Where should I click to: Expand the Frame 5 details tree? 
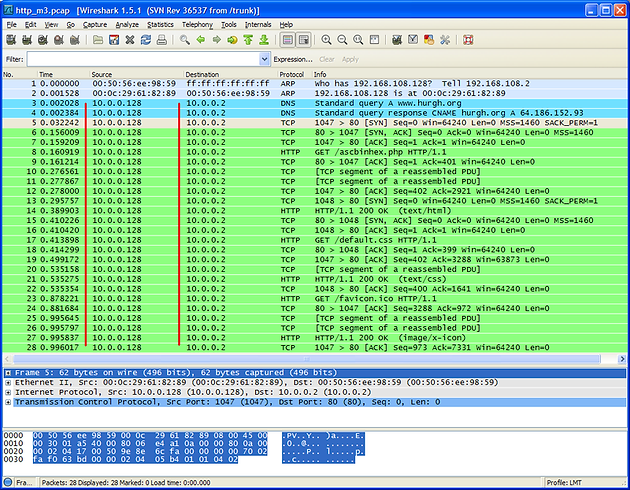[8, 373]
